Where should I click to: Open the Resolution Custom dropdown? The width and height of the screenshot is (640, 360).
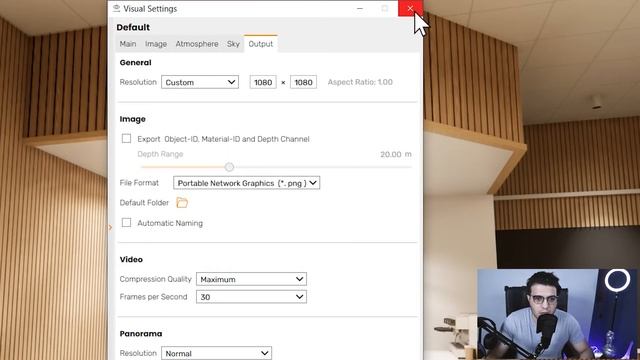tap(200, 82)
